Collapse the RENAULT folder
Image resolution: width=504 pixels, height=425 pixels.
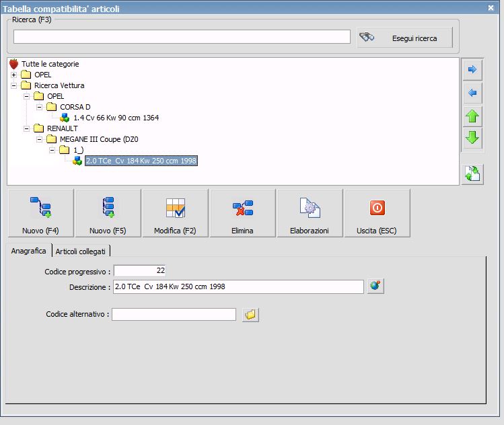point(27,129)
